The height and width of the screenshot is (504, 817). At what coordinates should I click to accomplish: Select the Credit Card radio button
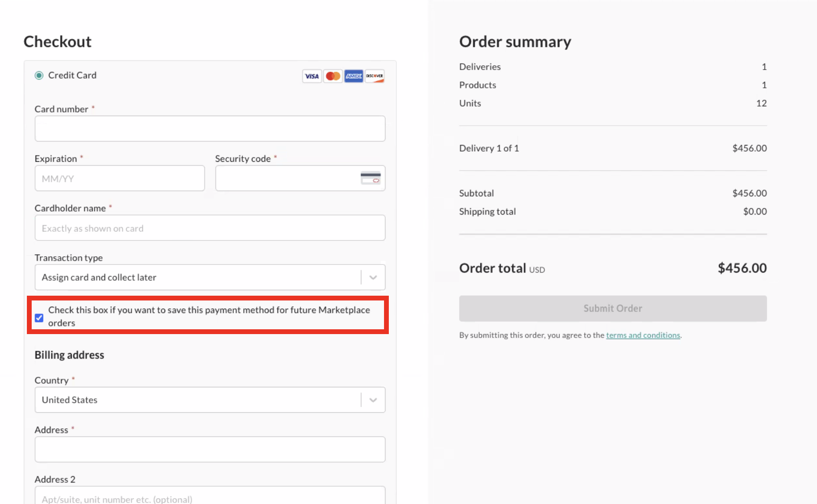[39, 75]
